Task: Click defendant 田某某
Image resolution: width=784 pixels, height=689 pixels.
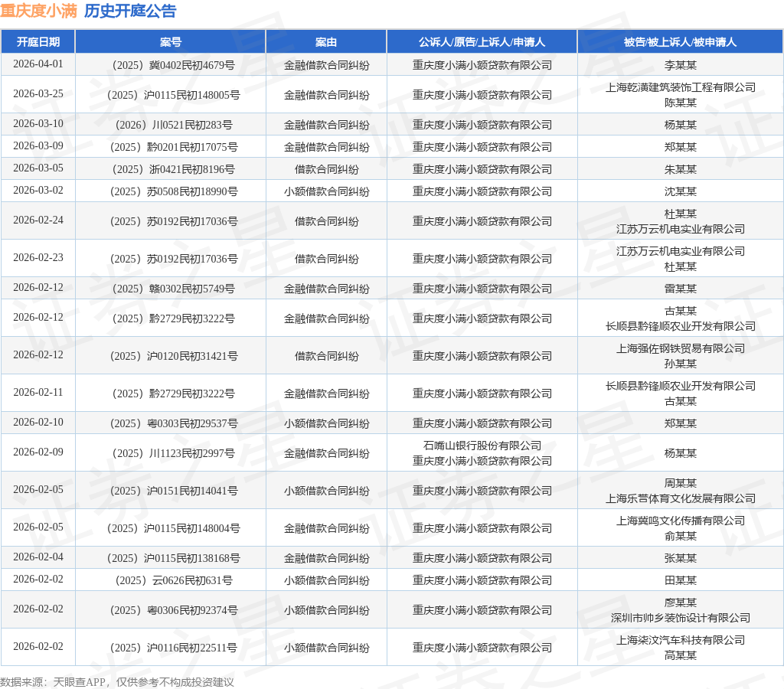Action: pos(680,580)
